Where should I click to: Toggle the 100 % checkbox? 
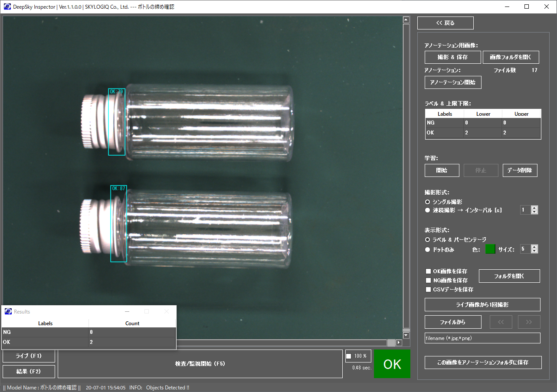point(349,356)
